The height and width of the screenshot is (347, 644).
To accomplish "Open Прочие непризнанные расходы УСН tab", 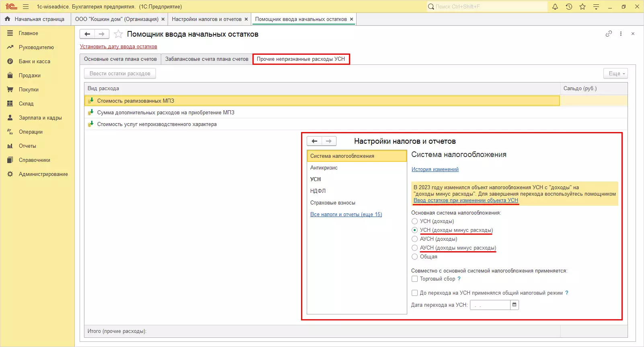I will coord(301,59).
